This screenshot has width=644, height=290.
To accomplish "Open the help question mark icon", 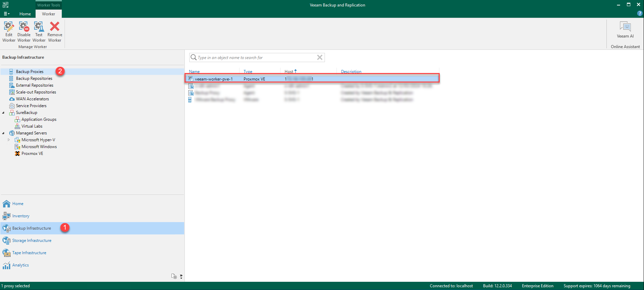I will pyautogui.click(x=640, y=13).
